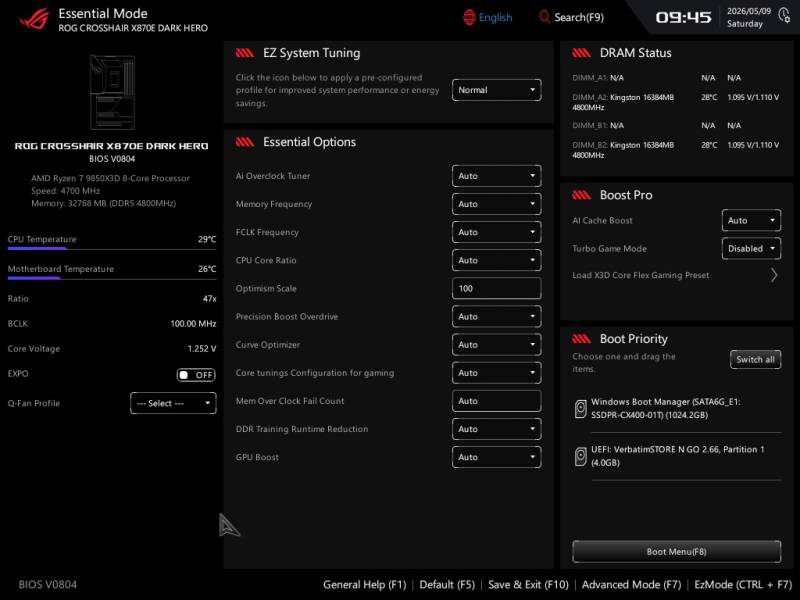This screenshot has height=600, width=800.
Task: Click the DIMM_B2 Kingston 16384MB entry
Action: click(x=676, y=150)
